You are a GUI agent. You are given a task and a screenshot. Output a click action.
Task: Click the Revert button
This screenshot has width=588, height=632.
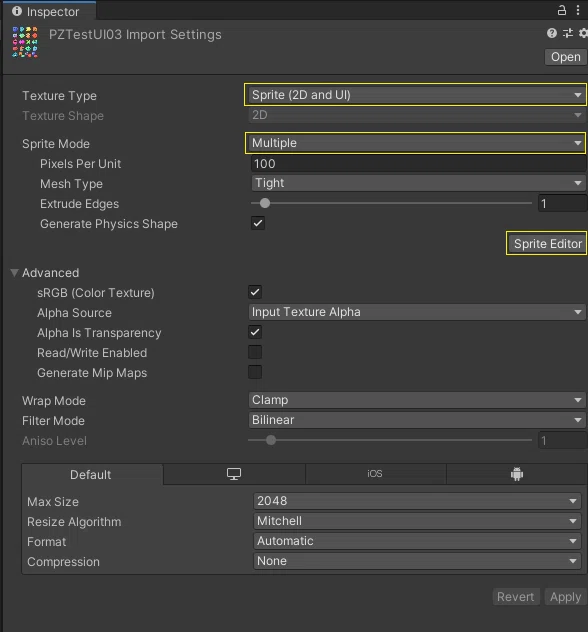coord(516,597)
